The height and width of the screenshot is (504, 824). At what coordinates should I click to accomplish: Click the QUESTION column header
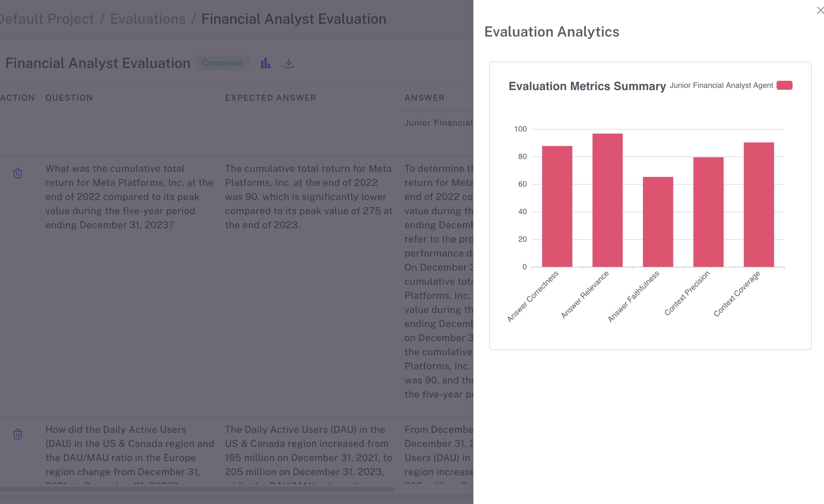[69, 98]
